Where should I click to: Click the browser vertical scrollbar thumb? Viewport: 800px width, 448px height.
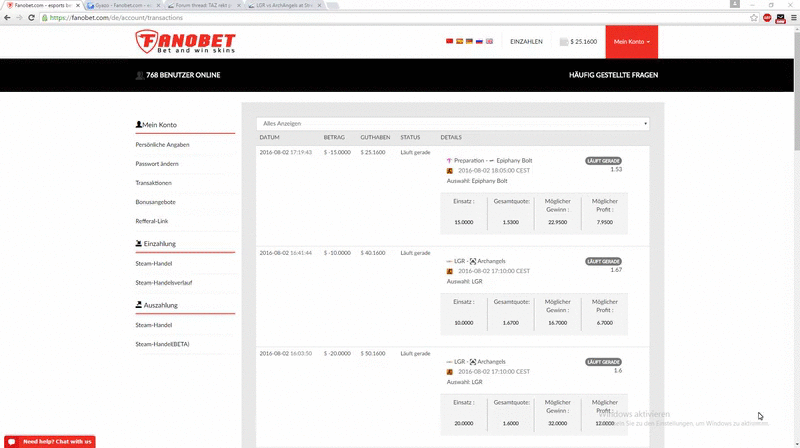[x=796, y=89]
